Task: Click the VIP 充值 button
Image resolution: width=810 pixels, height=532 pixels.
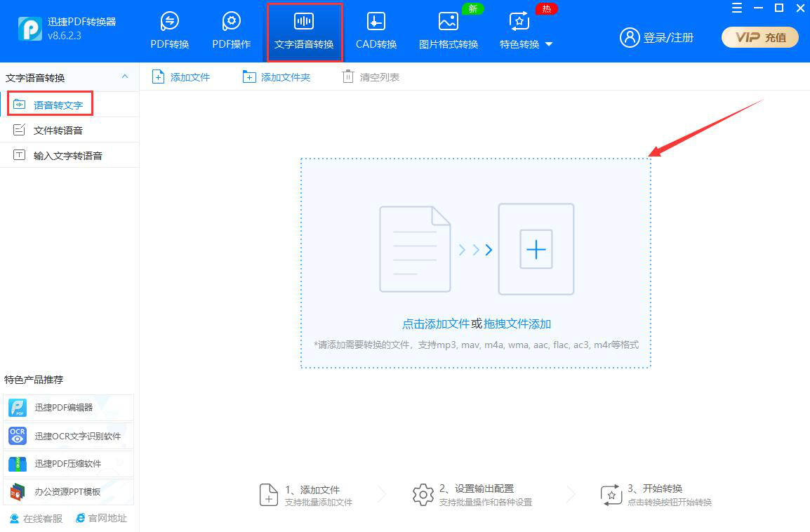Action: pyautogui.click(x=760, y=37)
